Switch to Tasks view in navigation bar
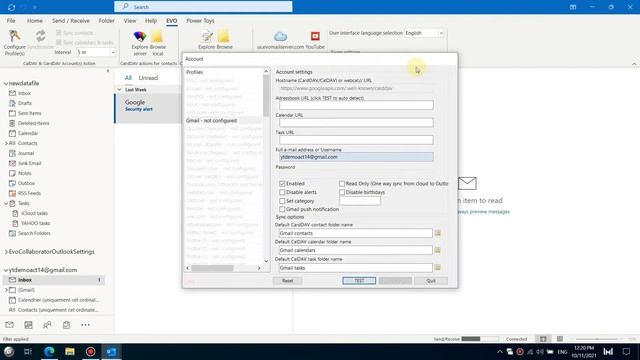 tap(66, 325)
